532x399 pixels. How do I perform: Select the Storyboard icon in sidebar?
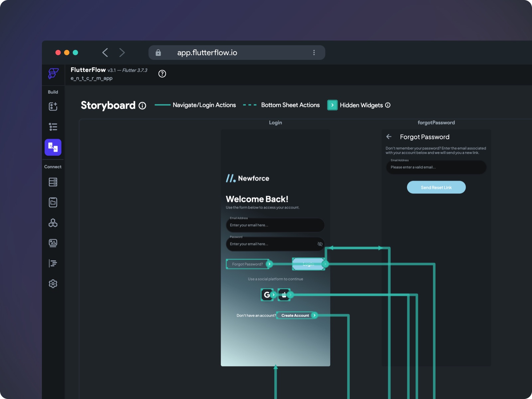click(x=53, y=147)
